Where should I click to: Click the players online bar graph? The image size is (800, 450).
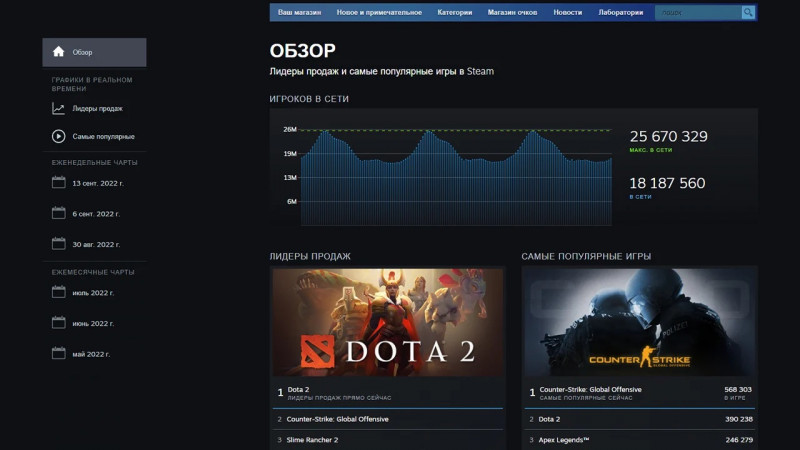[x=456, y=177]
